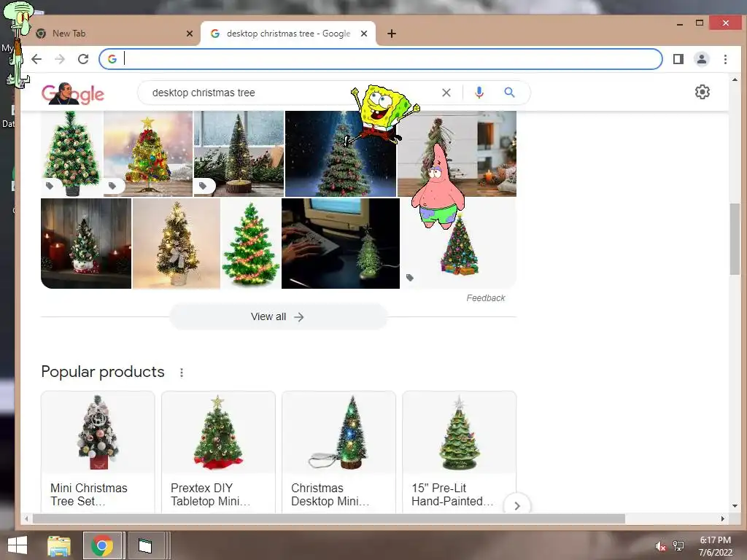This screenshot has width=747, height=560.
Task: Click the Feedback link
Action: [x=485, y=298]
